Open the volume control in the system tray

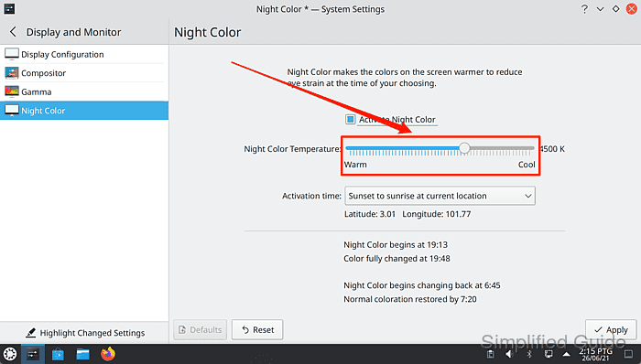pos(509,354)
